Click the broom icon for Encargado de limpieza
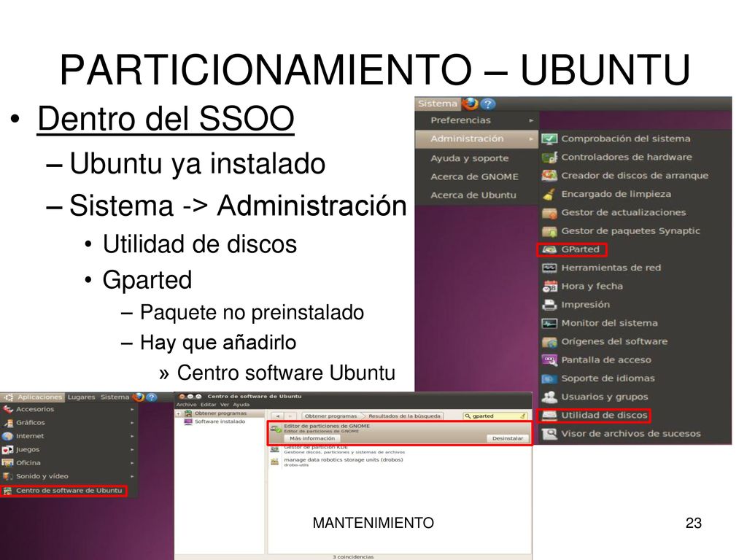Image resolution: width=747 pixels, height=560 pixels. coord(549,194)
